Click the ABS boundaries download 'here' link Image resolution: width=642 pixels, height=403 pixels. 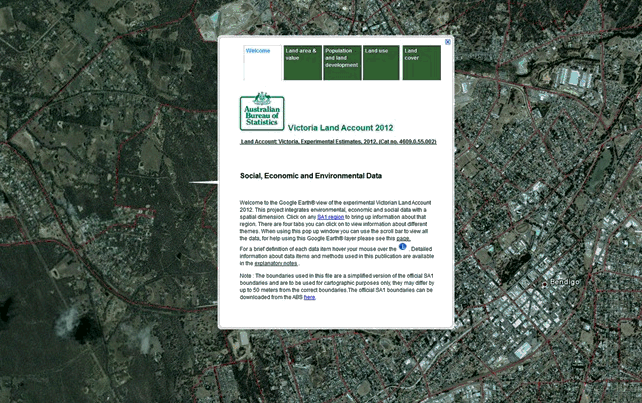pyautogui.click(x=309, y=297)
